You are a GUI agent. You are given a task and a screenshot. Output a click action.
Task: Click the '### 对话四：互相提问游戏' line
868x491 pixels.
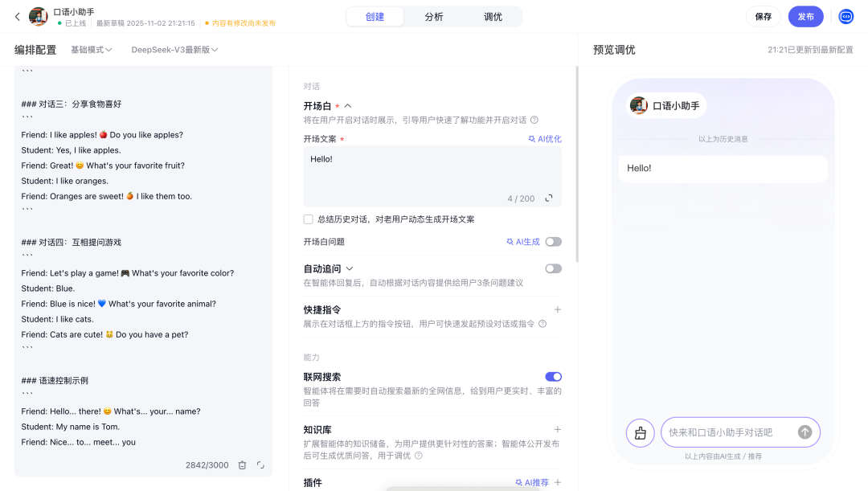pos(72,243)
